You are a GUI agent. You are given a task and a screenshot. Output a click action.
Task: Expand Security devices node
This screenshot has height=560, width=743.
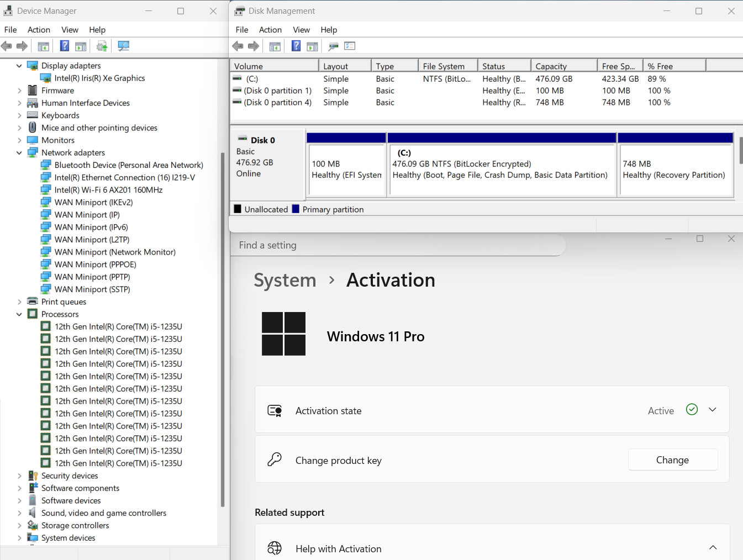[x=19, y=476]
